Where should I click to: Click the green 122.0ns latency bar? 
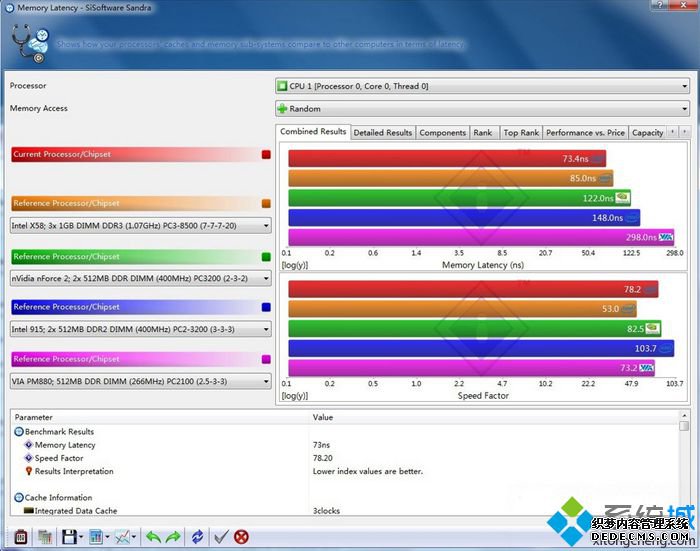click(x=459, y=198)
